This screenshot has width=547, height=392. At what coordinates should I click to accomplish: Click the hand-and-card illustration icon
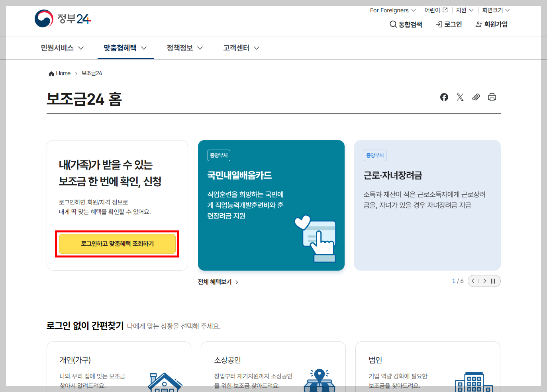(x=316, y=238)
